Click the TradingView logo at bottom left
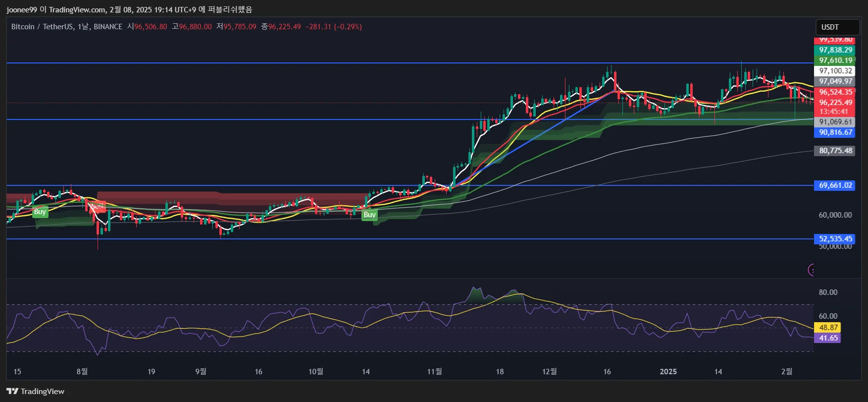Image resolution: width=868 pixels, height=402 pixels. (x=36, y=391)
